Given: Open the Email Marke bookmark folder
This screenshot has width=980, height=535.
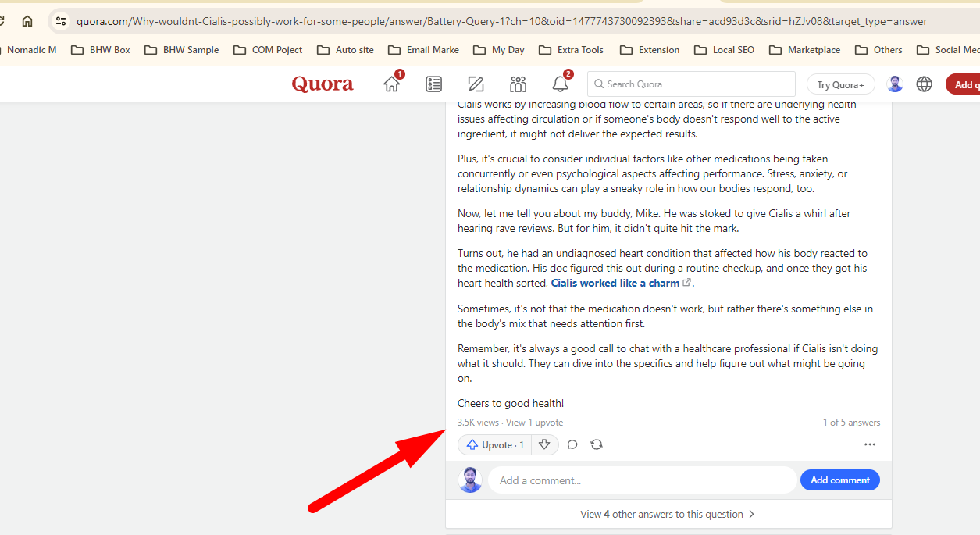Looking at the screenshot, I should [x=423, y=50].
